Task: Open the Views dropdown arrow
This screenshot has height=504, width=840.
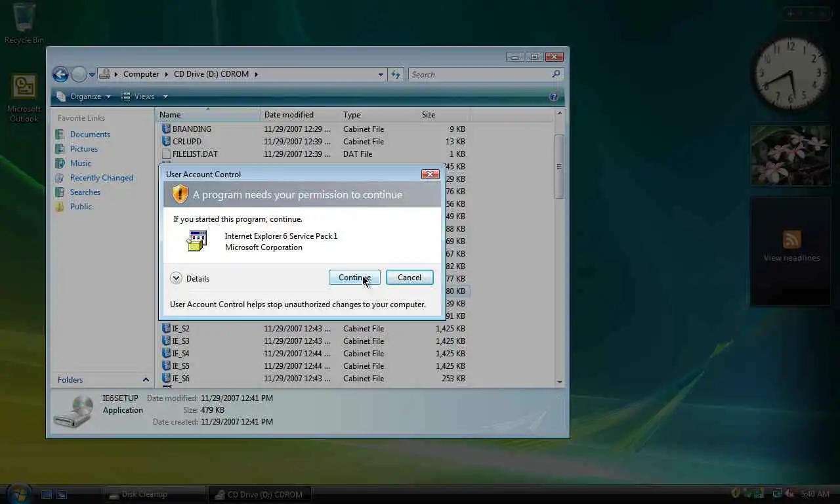Action: click(165, 96)
